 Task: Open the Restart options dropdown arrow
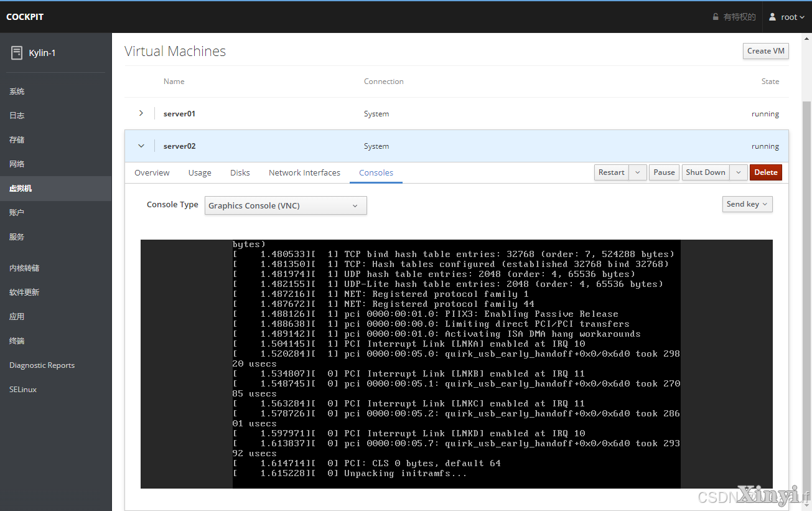coord(638,172)
